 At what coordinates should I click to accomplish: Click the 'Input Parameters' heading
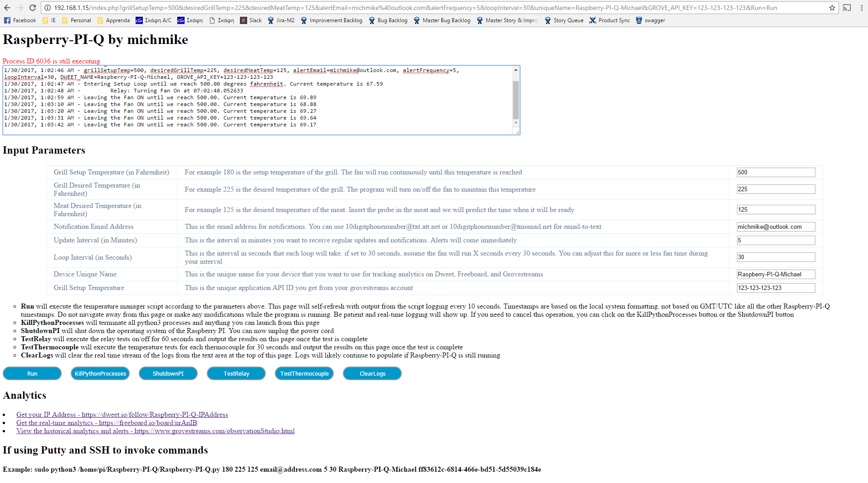44,150
